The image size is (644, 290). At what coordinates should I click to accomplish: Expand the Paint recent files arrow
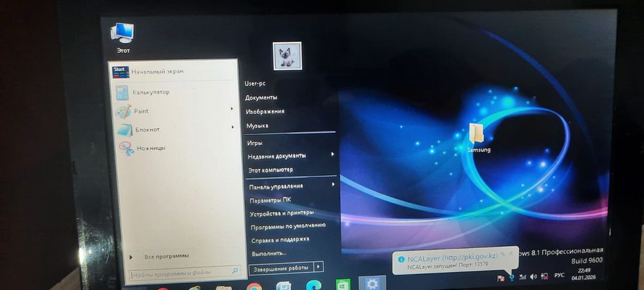pyautogui.click(x=232, y=109)
